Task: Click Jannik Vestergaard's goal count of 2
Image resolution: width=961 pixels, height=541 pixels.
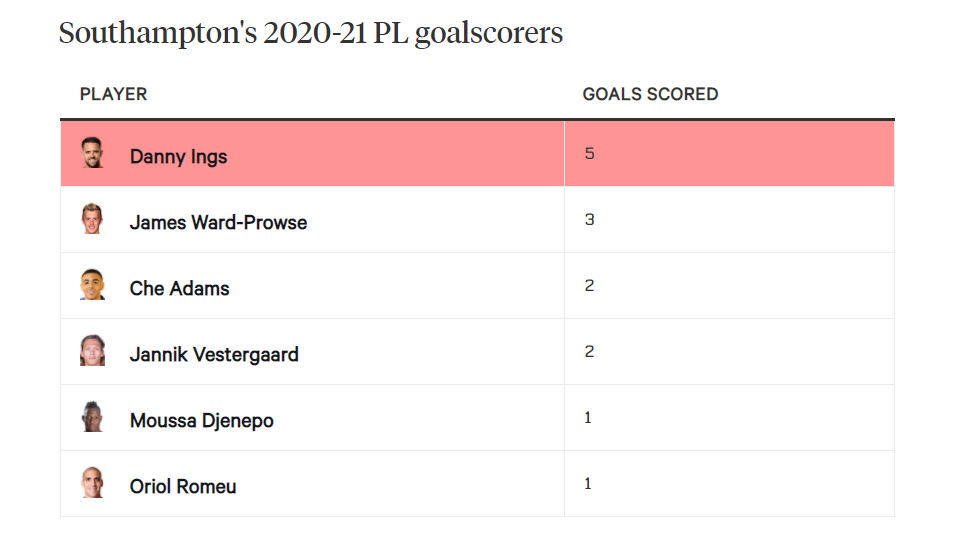Action: coord(590,352)
